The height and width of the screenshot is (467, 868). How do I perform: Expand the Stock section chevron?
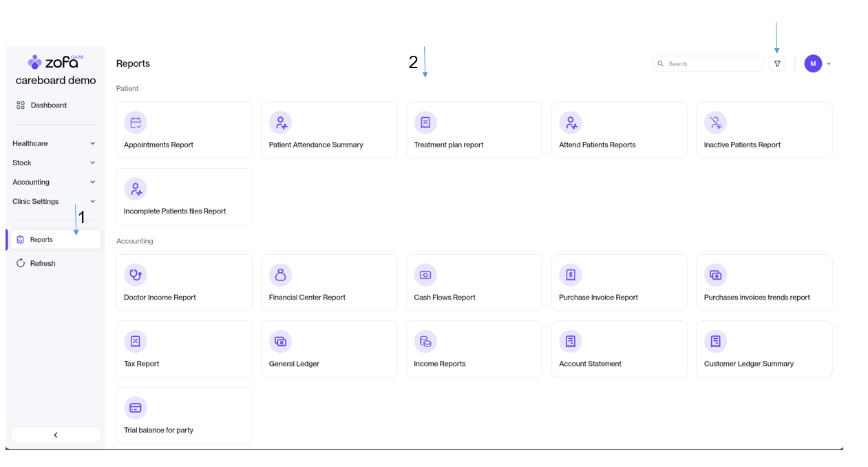pos(92,163)
